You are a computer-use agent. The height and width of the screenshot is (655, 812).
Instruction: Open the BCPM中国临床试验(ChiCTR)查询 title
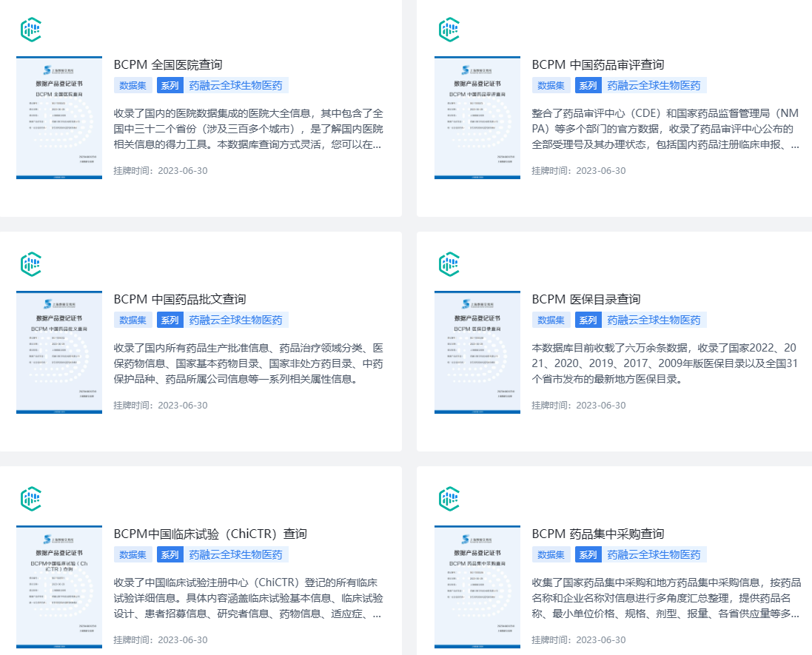(x=210, y=534)
